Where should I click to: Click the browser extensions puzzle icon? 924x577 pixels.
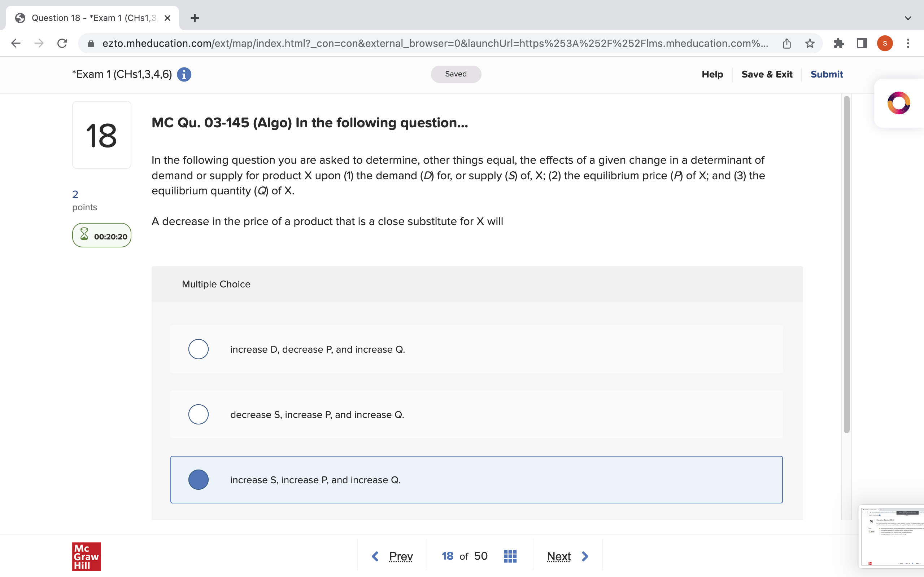click(838, 43)
